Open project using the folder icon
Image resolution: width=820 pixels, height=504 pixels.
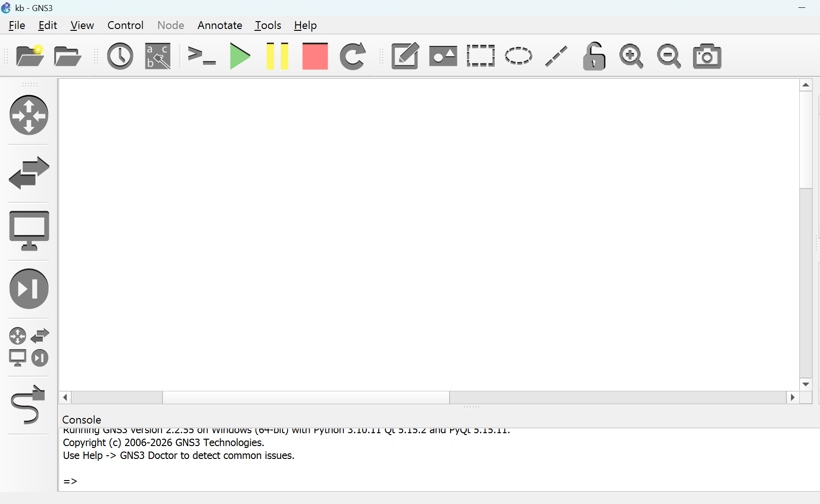(x=67, y=56)
